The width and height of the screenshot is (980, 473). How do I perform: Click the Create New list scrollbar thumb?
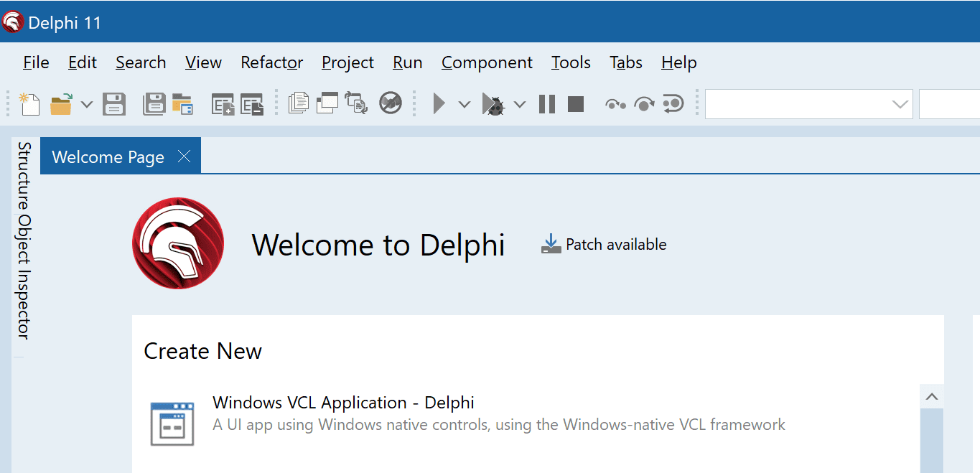click(932, 441)
